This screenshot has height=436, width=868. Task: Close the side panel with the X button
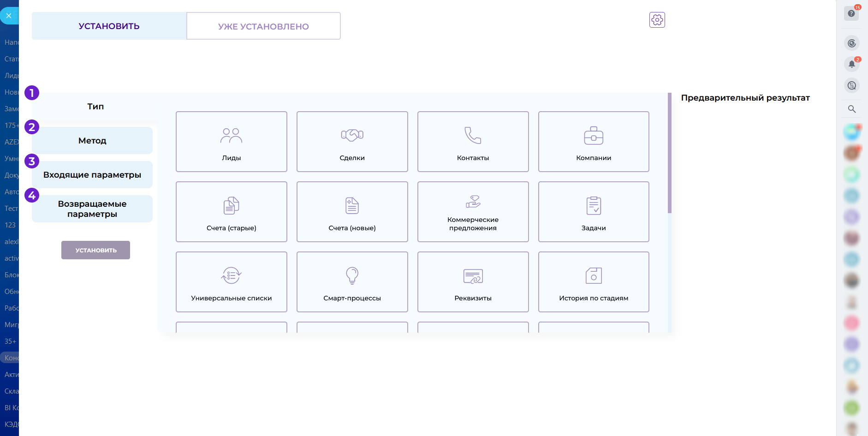point(9,16)
